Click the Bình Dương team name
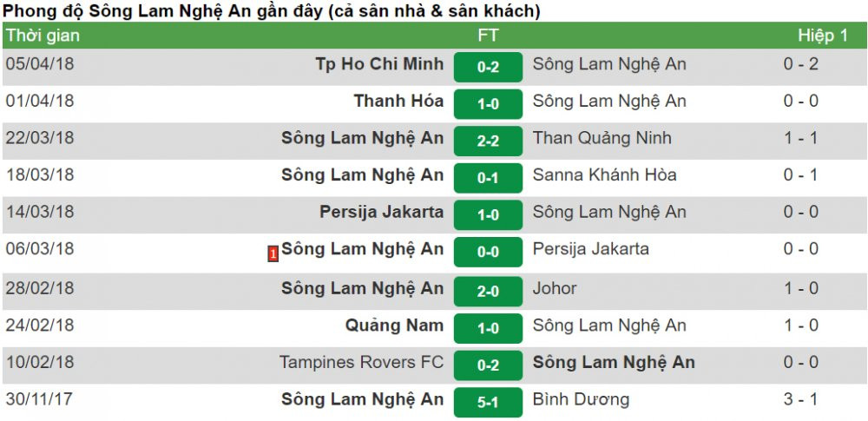 click(581, 400)
